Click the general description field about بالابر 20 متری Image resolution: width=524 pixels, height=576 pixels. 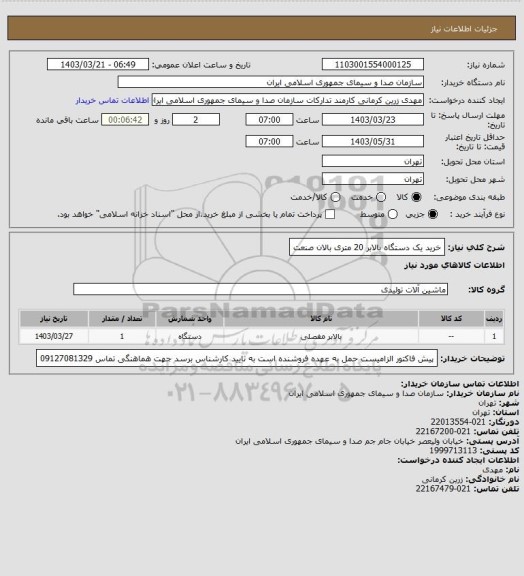click(x=367, y=247)
